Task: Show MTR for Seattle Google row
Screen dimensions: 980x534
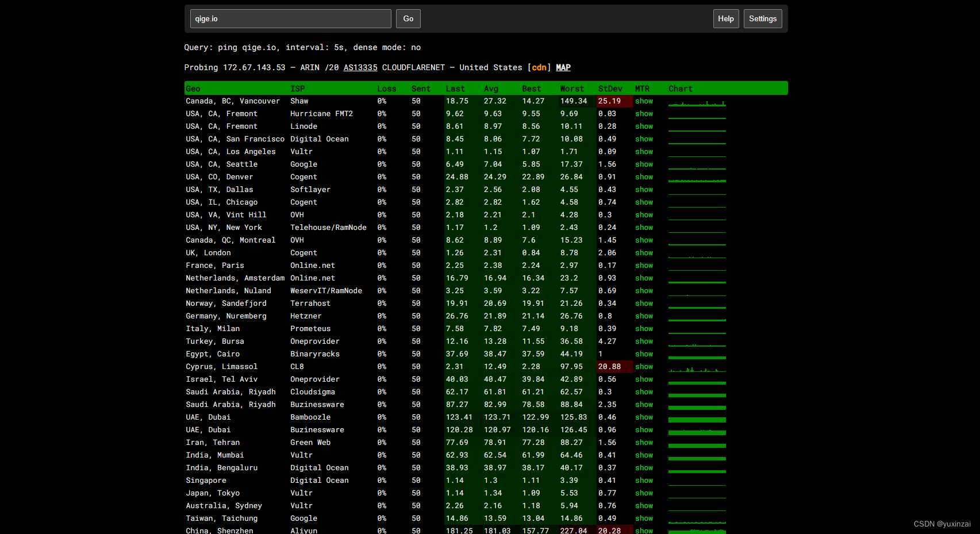Action: 644,164
